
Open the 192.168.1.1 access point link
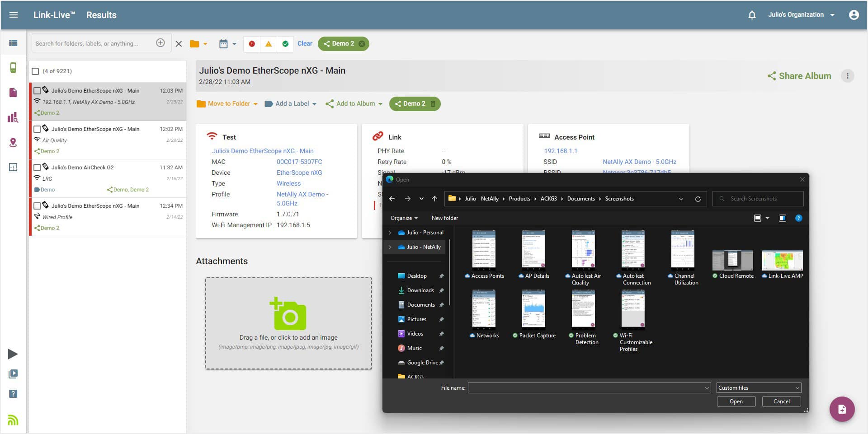(561, 151)
